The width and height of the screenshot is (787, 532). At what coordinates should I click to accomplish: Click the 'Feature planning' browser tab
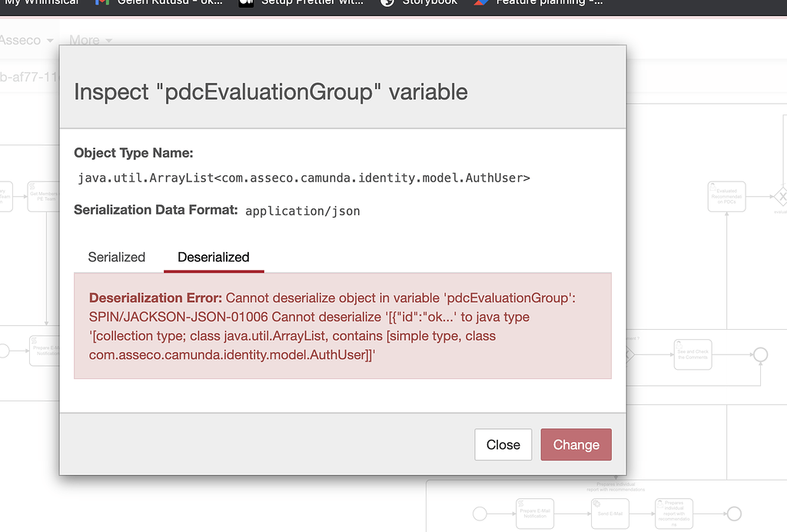539,2
